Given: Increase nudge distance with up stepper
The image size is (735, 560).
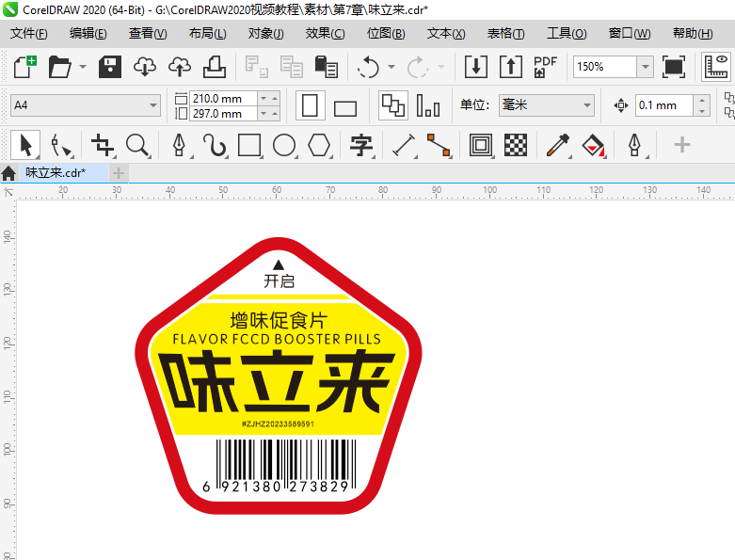Looking at the screenshot, I should pos(702,101).
